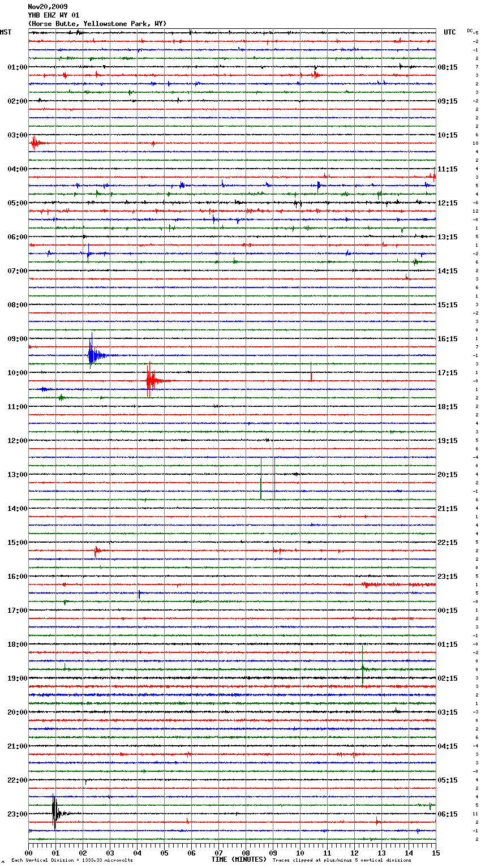Select minute tick label "01" on bottom axis
This screenshot has width=481, height=868.
tap(55, 853)
